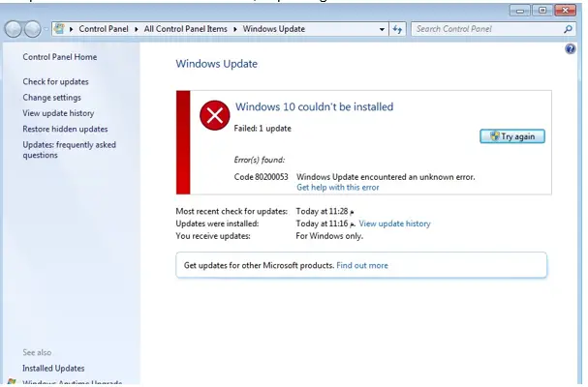
Task: Open Control Panel Home
Action: (60, 57)
